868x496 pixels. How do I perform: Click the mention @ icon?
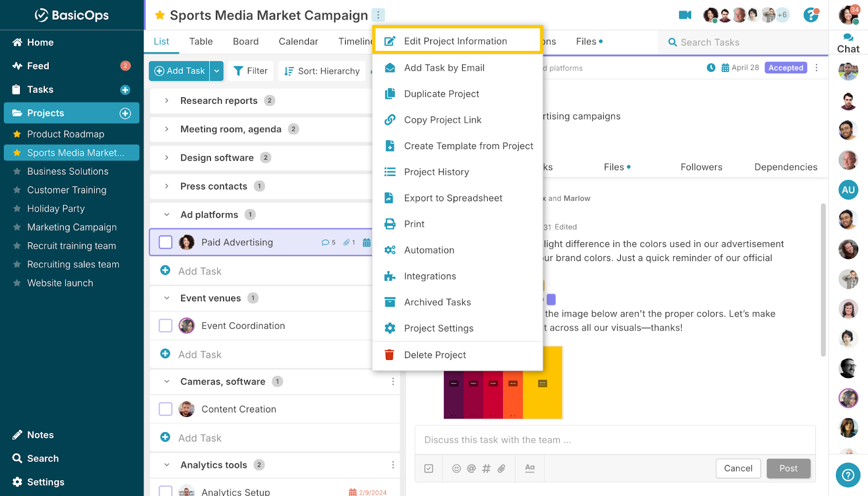coord(471,468)
